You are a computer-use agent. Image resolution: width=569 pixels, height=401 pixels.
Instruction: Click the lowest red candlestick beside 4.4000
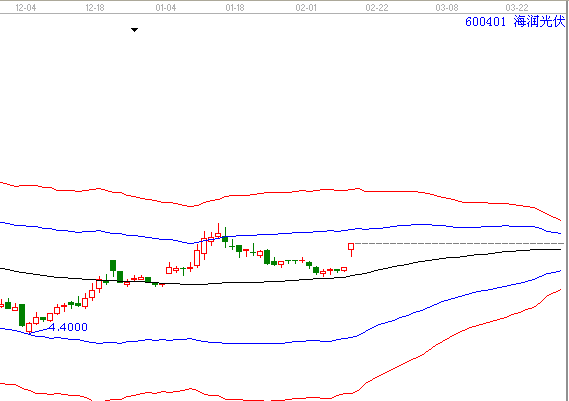tap(29, 328)
